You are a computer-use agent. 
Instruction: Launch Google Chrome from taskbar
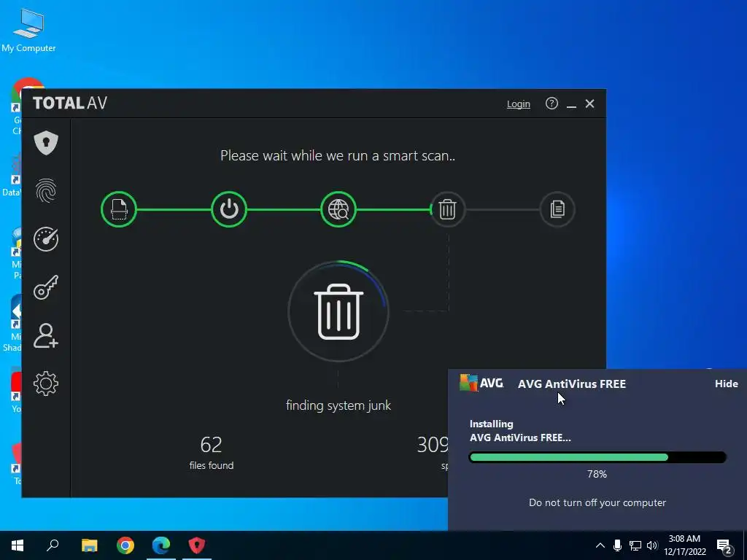(125, 545)
